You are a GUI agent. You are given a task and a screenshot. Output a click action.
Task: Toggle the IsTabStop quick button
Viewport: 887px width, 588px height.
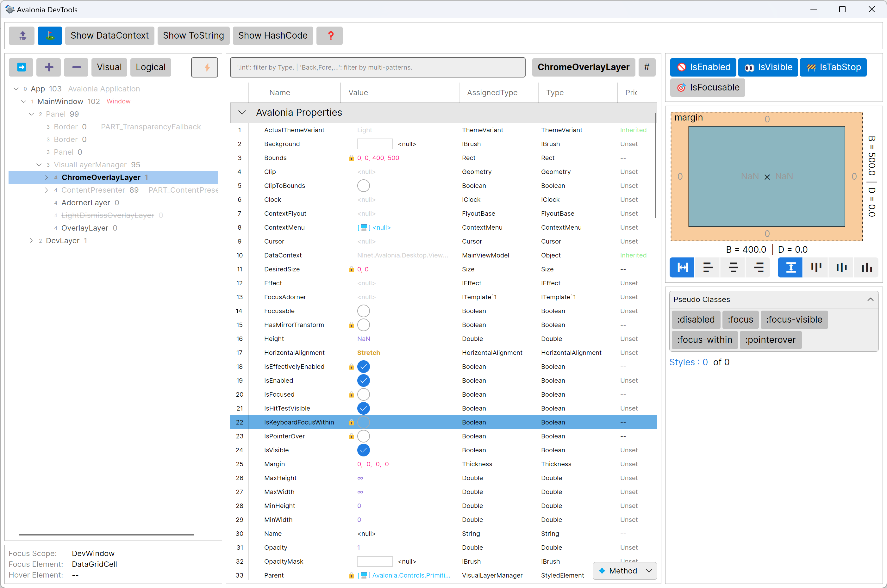pyautogui.click(x=833, y=67)
